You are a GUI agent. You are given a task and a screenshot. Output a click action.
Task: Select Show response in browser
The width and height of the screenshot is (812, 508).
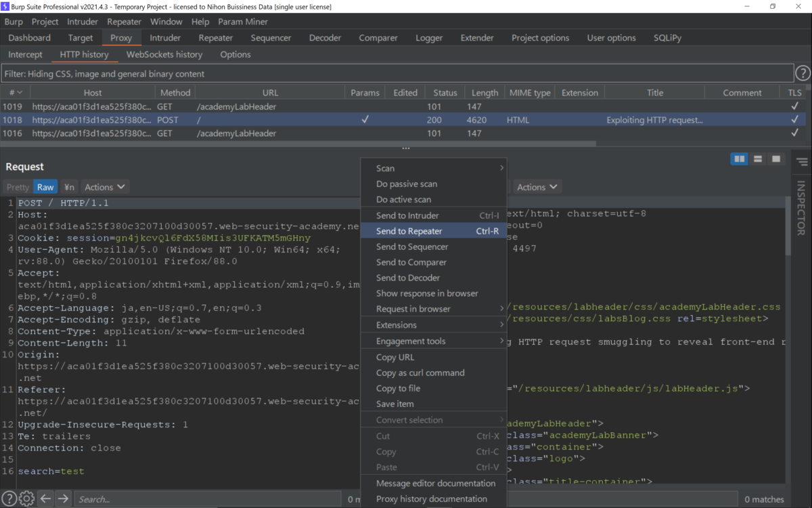click(434, 293)
